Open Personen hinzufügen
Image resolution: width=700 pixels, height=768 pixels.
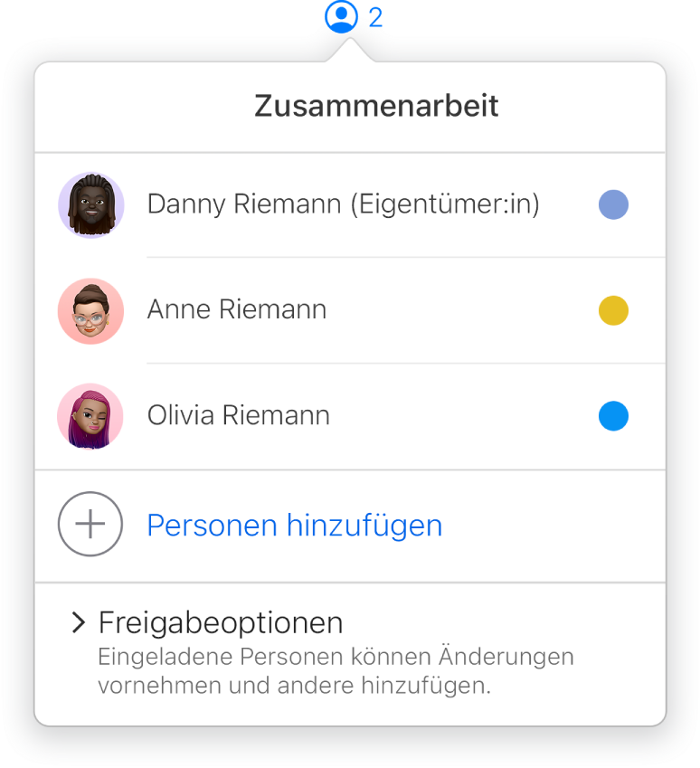pyautogui.click(x=297, y=525)
